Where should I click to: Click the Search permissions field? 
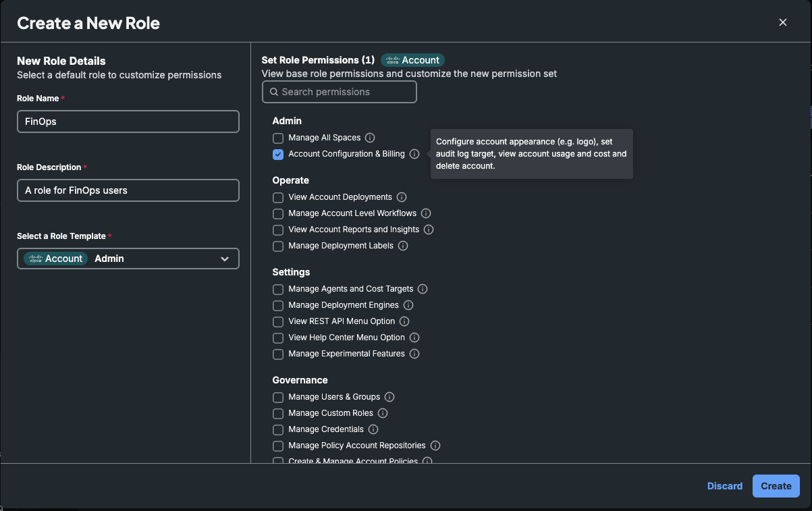340,92
